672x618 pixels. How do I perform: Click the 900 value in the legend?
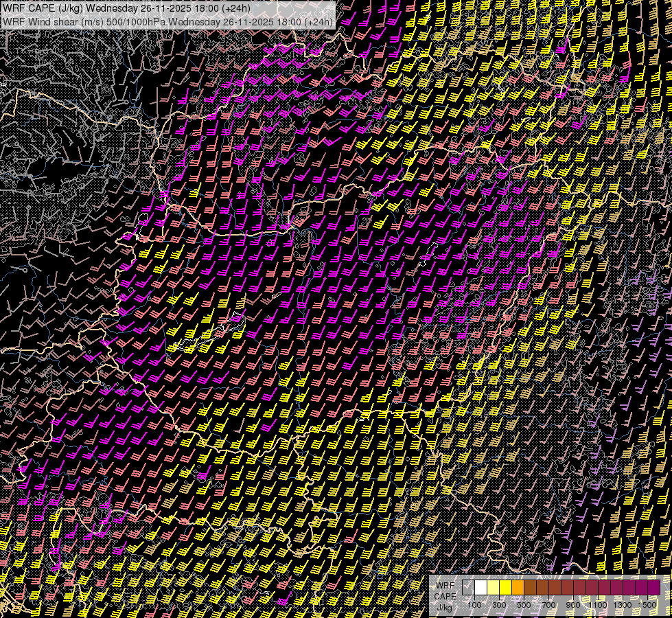point(573,605)
